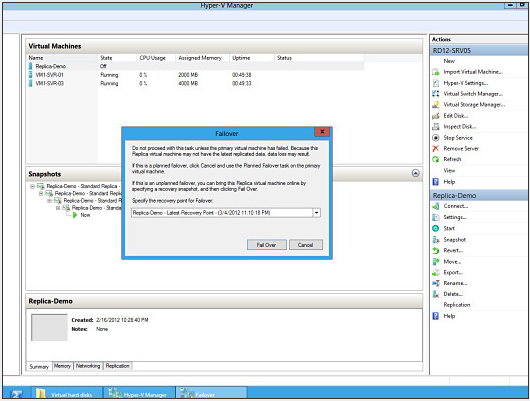Click the Cancel button in Failover dialog
This screenshot has height=401, width=530.
[306, 245]
